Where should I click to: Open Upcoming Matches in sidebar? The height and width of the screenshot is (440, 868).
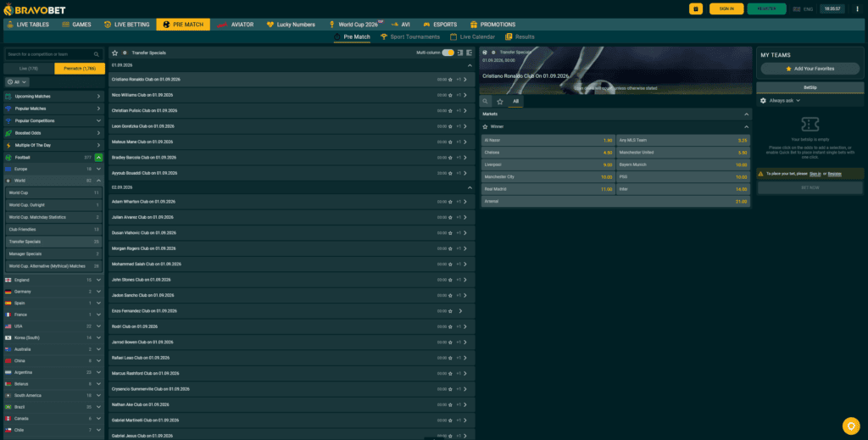53,97
